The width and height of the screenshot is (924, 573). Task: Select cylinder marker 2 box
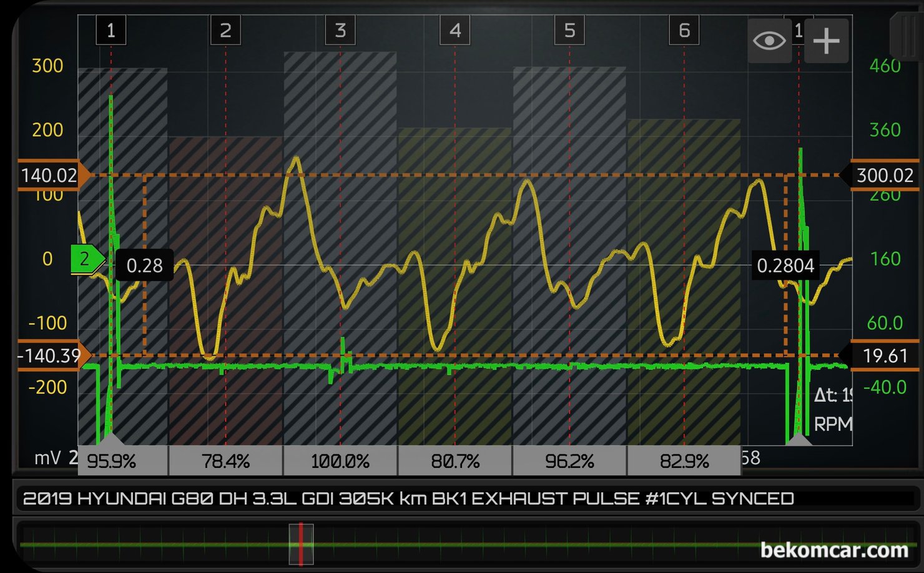[x=225, y=31]
